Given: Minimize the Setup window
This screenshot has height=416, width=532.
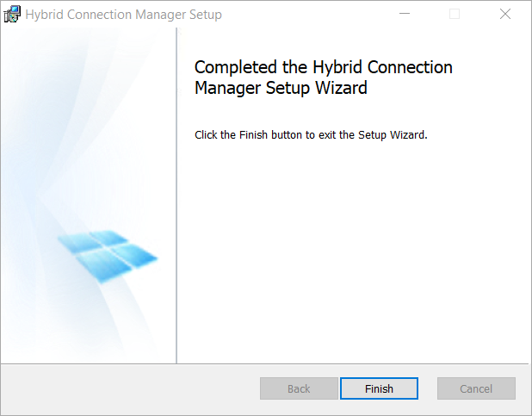Looking at the screenshot, I should (404, 15).
